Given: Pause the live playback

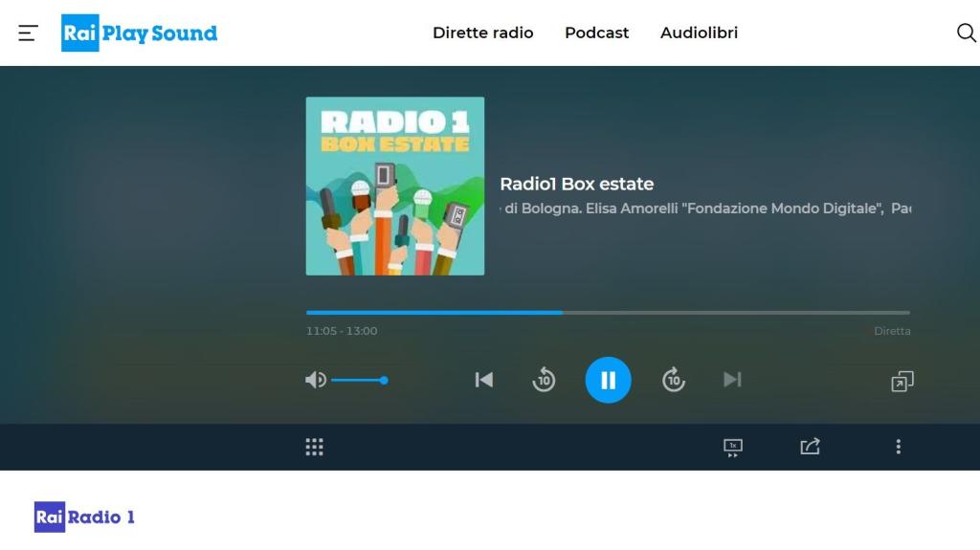Looking at the screenshot, I should coord(608,380).
